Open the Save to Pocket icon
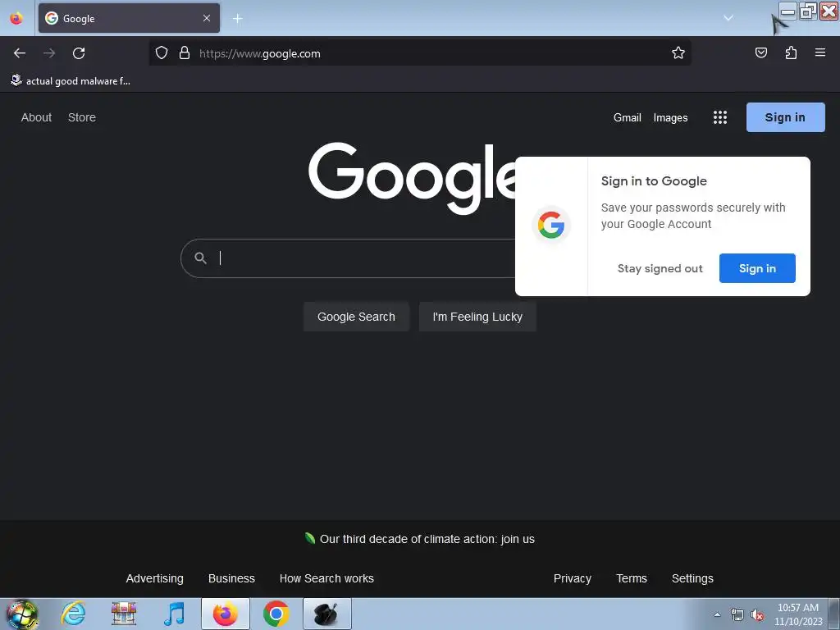Screen dimensions: 840x630 760,52
